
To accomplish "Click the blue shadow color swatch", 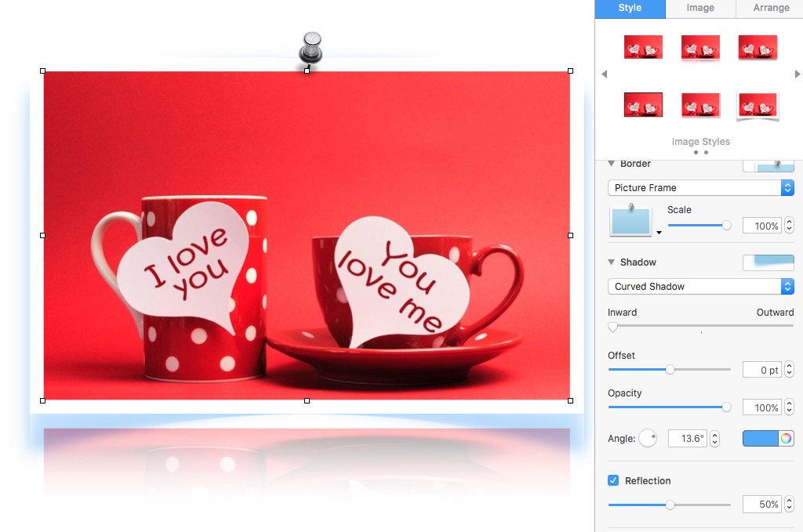I will (760, 439).
